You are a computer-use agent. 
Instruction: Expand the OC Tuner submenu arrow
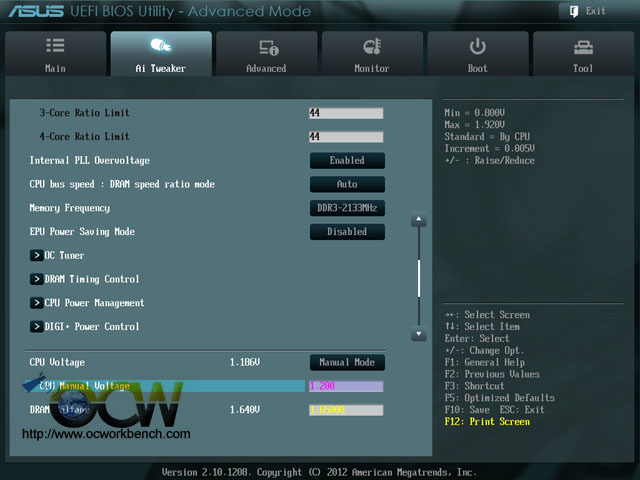(36, 256)
